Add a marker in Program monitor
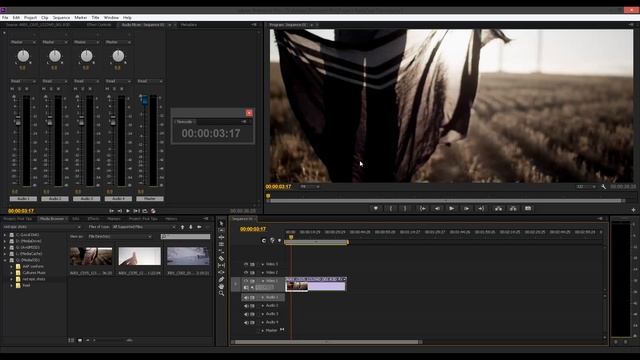640x360 pixels. point(376,209)
